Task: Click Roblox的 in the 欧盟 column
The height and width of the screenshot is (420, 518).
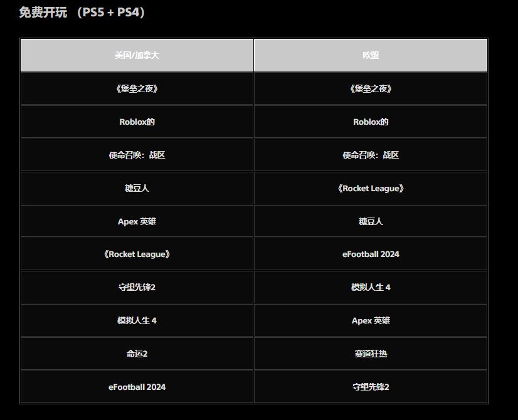Action: [x=371, y=122]
